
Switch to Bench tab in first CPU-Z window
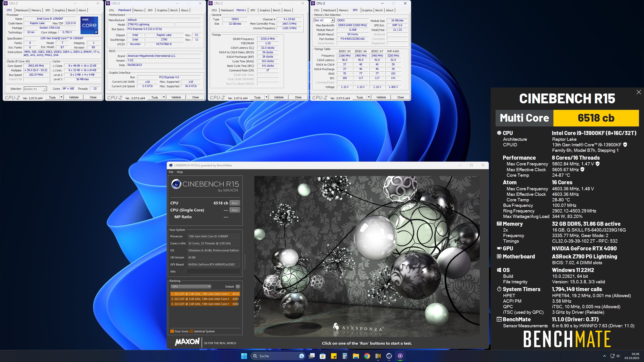click(72, 10)
